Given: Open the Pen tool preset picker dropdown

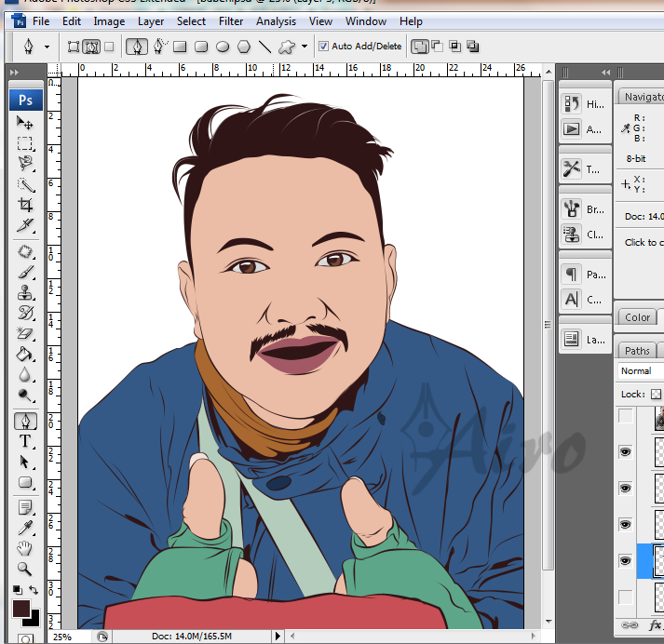Looking at the screenshot, I should 47,46.
